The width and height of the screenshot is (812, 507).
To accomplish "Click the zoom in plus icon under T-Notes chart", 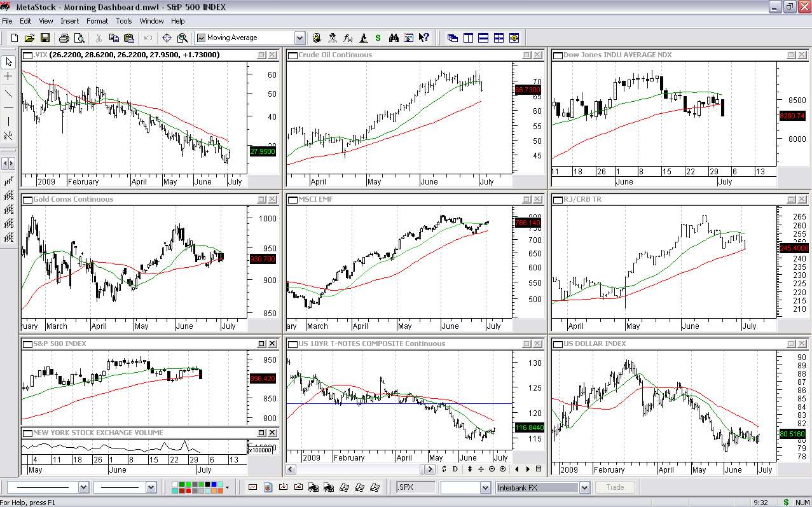I will point(503,469).
